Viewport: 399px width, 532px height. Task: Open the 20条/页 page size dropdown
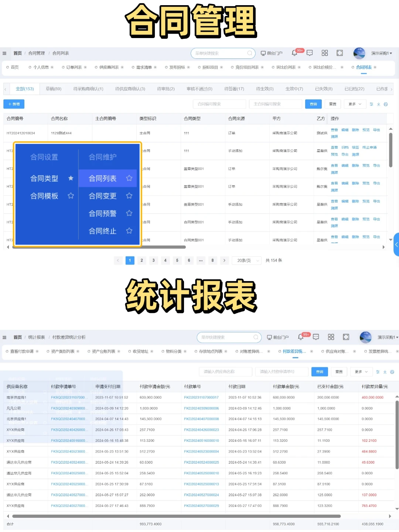[x=246, y=260]
